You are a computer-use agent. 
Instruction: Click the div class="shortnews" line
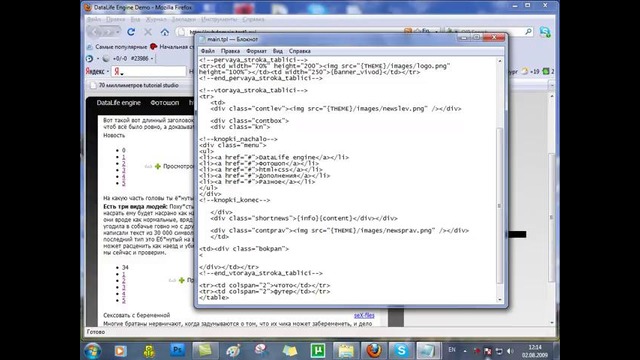pyautogui.click(x=304, y=218)
